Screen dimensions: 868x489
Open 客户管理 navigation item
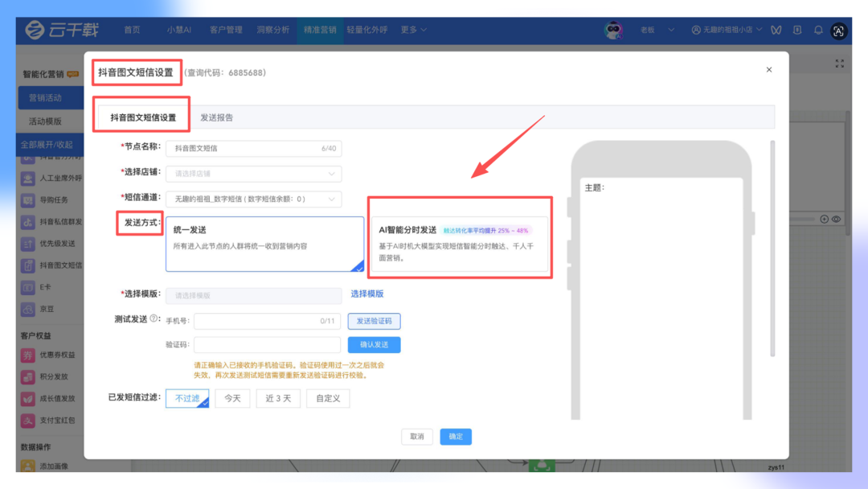(226, 30)
